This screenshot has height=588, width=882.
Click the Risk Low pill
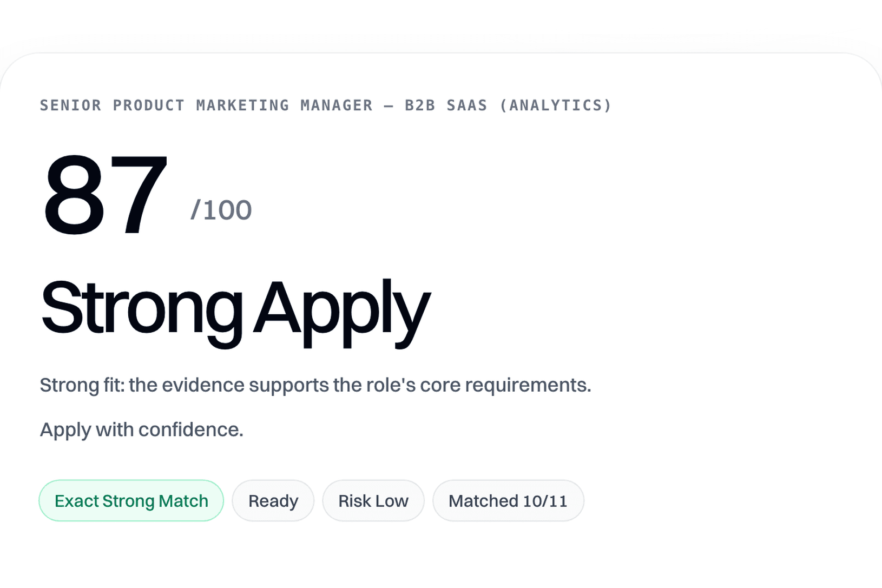point(373,501)
